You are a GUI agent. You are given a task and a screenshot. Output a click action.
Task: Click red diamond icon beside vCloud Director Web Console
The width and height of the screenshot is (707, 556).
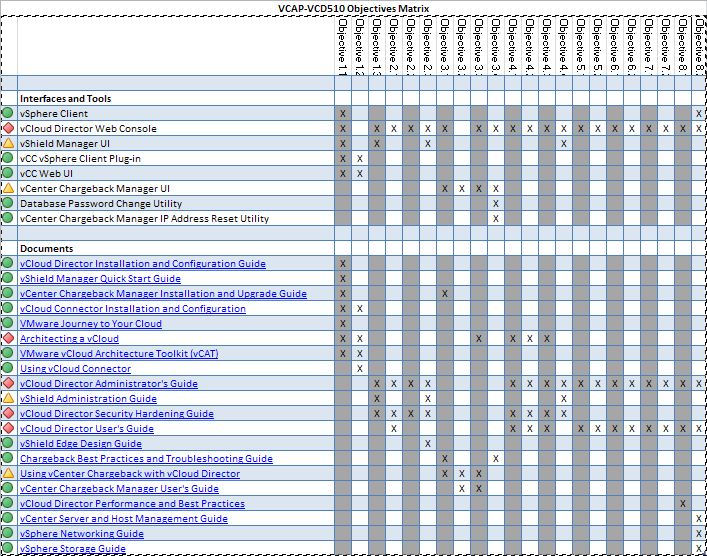coord(8,128)
